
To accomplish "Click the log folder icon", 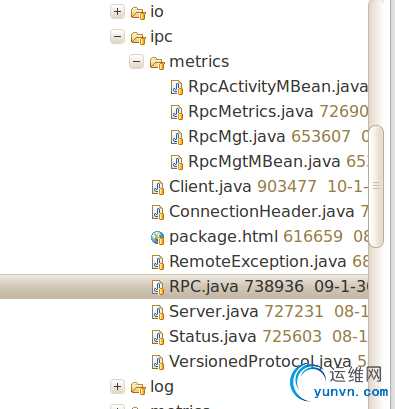I will [138, 388].
